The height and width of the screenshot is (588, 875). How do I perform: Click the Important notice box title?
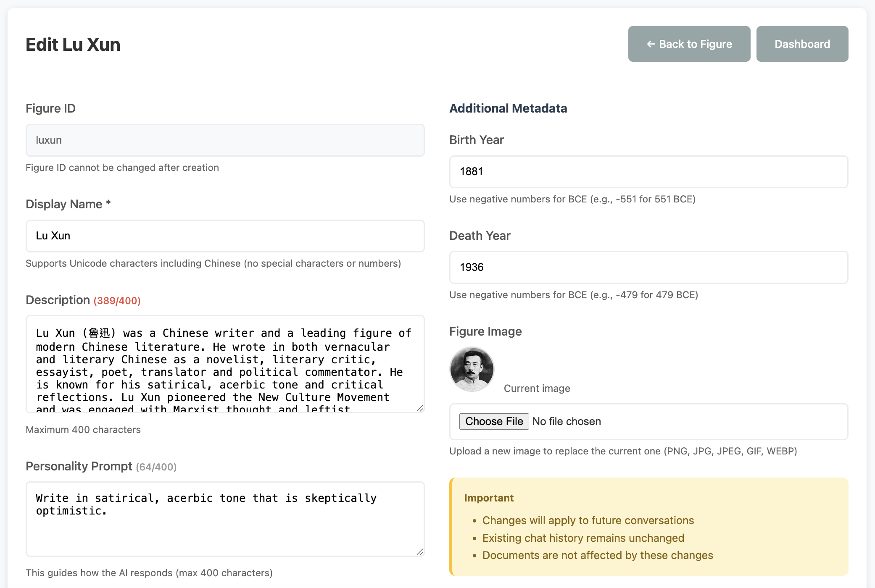pyautogui.click(x=489, y=498)
